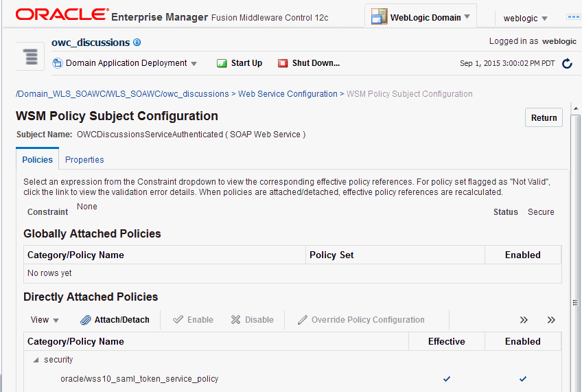Expand the Domain Application Deployment menu
The width and height of the screenshot is (582, 392).
click(x=126, y=63)
